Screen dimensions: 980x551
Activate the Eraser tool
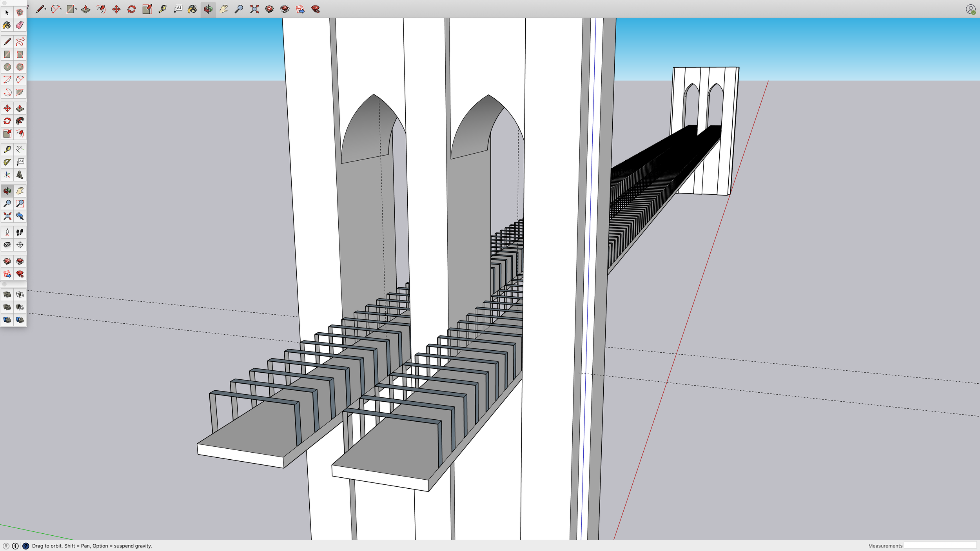click(20, 25)
